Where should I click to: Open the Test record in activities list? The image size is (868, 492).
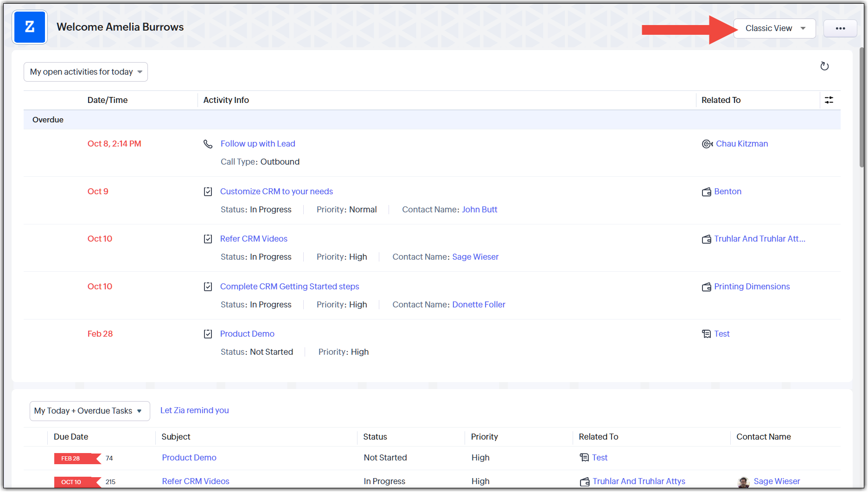coord(721,334)
